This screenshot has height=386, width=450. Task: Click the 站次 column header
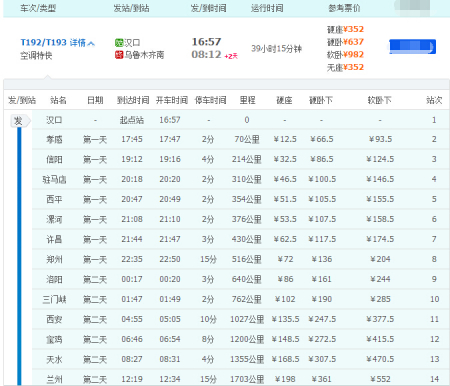[434, 100]
